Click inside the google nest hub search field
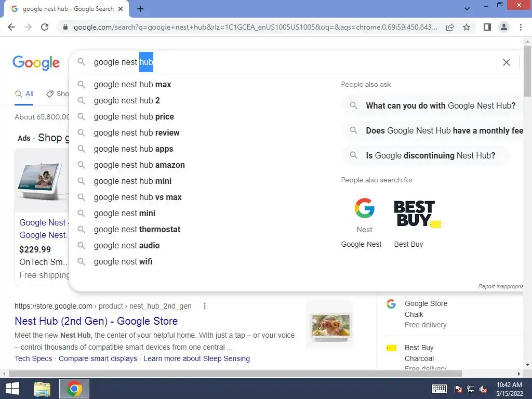The height and width of the screenshot is (399, 532). tap(295, 62)
